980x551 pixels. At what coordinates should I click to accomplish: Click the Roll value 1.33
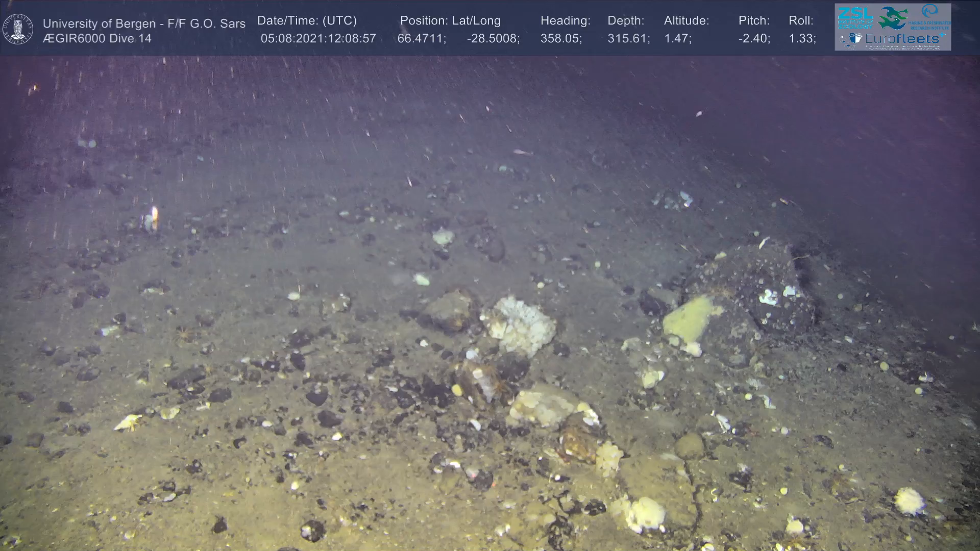pyautogui.click(x=801, y=39)
